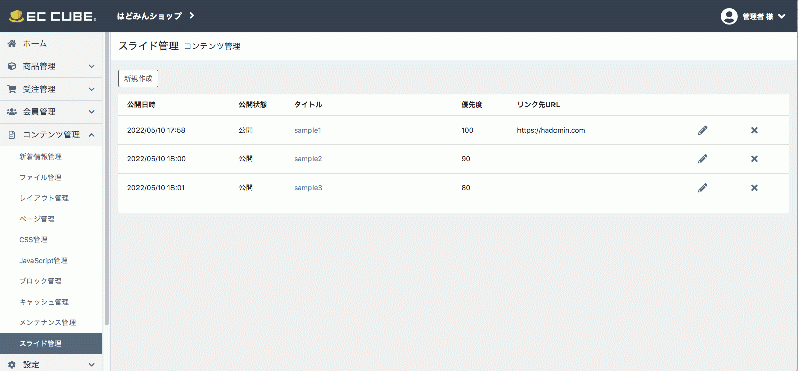Delete sample2 with the X icon
798x371 pixels.
pyautogui.click(x=754, y=159)
